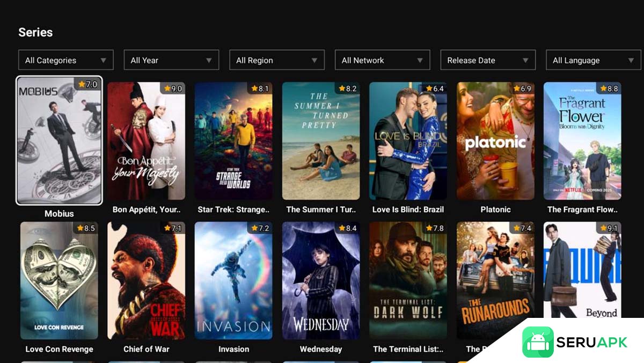
Task: Select The Fragrant Flower poster
Action: (582, 141)
